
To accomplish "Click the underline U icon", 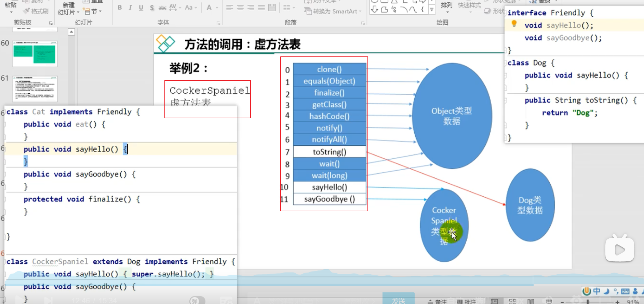I will 141,8.
